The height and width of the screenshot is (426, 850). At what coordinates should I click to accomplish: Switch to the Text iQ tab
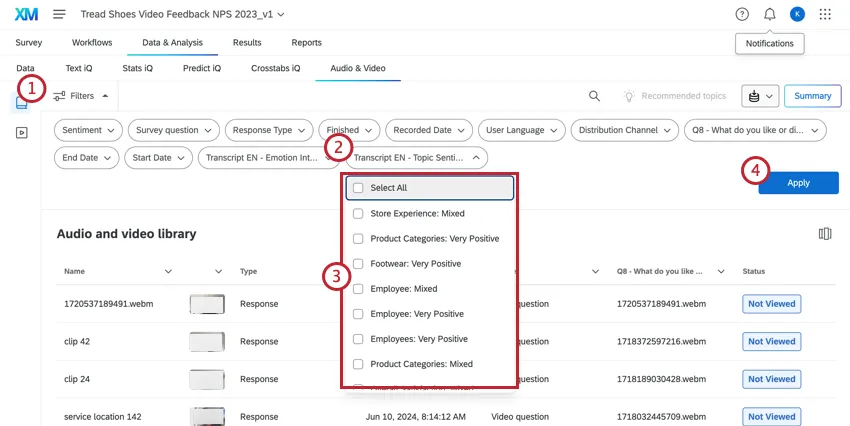tap(79, 69)
